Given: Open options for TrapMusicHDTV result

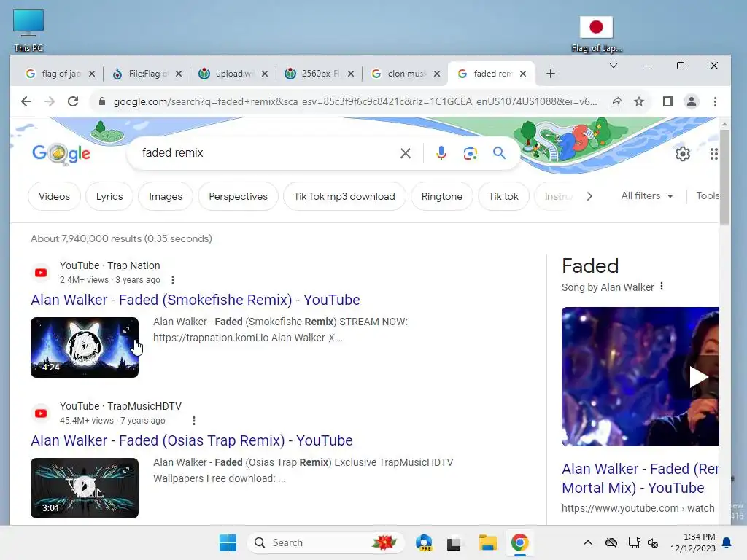Looking at the screenshot, I should click(x=193, y=421).
